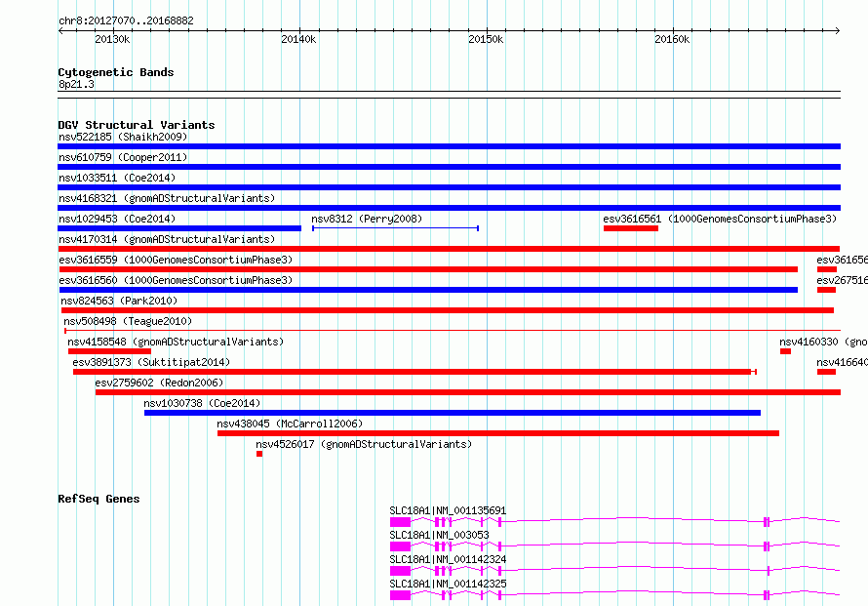Click small red bar under nsv4160330
868x606 pixels.
pos(785,351)
